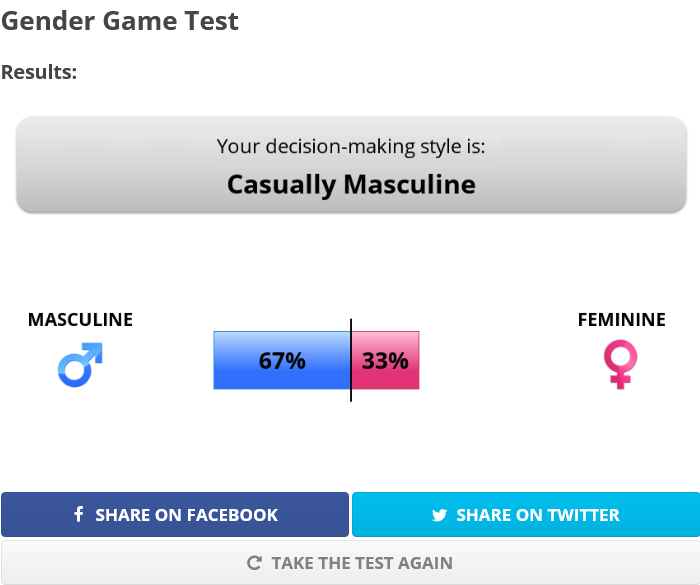Screen dimensions: 700x585
Task: Click the reload arrow icon
Action: pyautogui.click(x=254, y=563)
